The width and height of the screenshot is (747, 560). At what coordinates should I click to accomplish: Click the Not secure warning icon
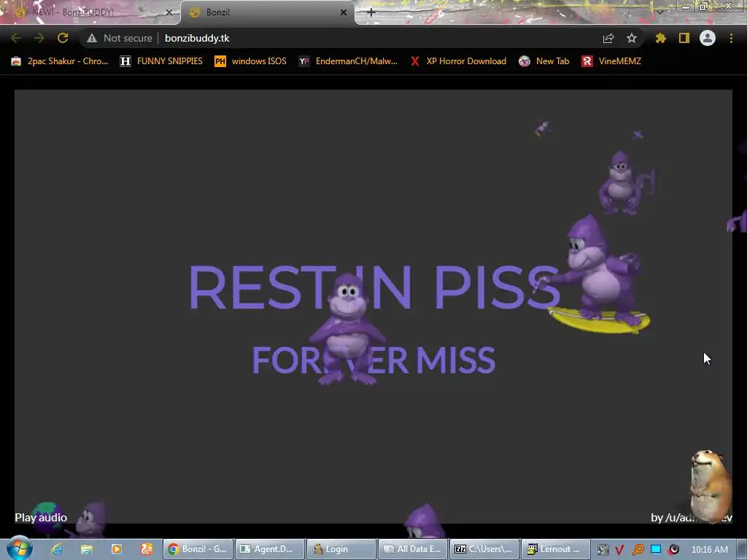91,38
